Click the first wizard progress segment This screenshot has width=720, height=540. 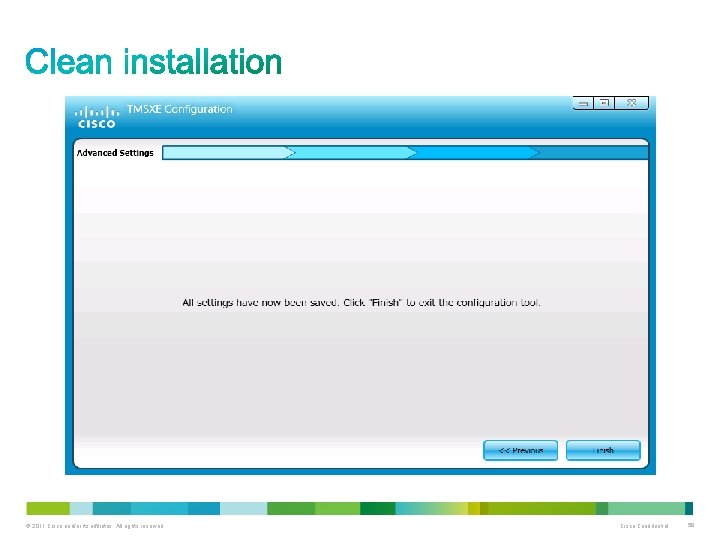tap(228, 153)
